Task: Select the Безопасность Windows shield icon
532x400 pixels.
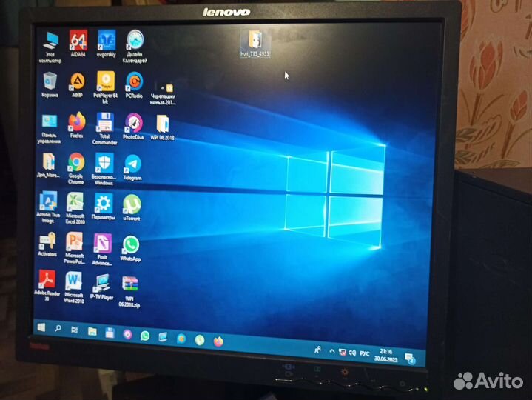Action: coord(104,169)
